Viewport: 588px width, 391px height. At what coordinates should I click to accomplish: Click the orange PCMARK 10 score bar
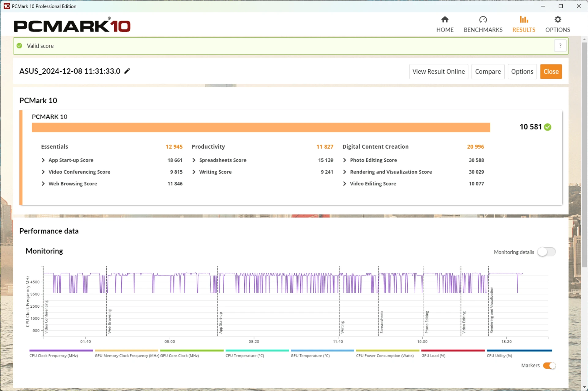[x=261, y=127]
